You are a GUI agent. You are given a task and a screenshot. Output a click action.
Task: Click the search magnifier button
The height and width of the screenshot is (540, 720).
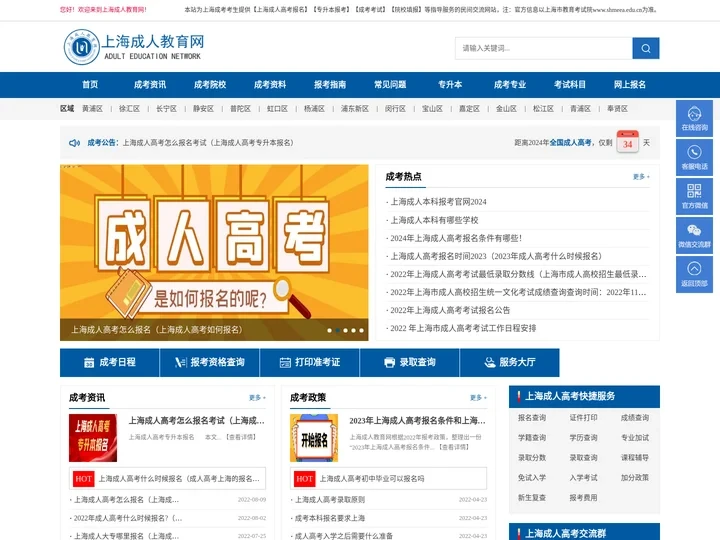(x=646, y=48)
